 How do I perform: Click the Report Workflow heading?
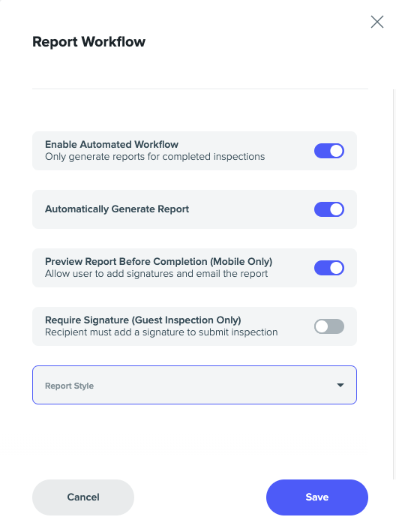coord(88,42)
